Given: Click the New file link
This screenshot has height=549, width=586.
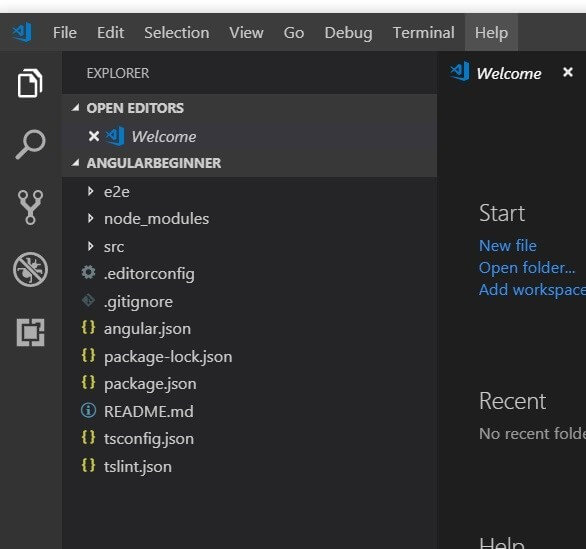Looking at the screenshot, I should coord(508,246).
